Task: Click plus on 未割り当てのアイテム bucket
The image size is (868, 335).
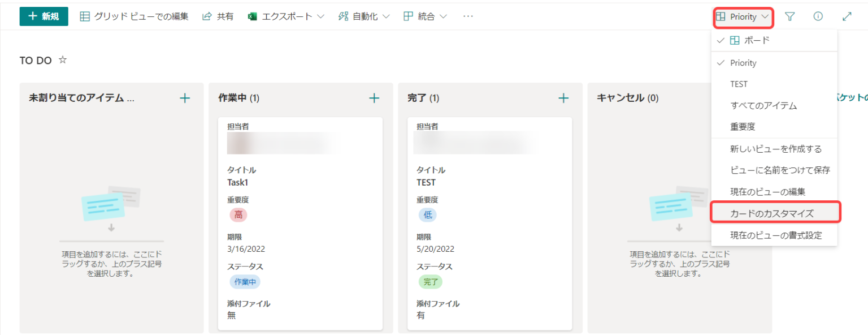Action: tap(185, 98)
